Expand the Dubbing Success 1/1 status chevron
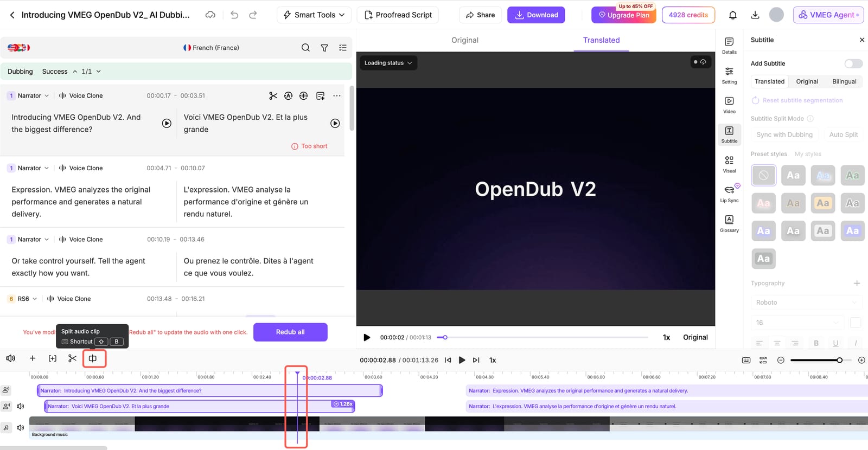Image resolution: width=868 pixels, height=450 pixels. coord(98,72)
